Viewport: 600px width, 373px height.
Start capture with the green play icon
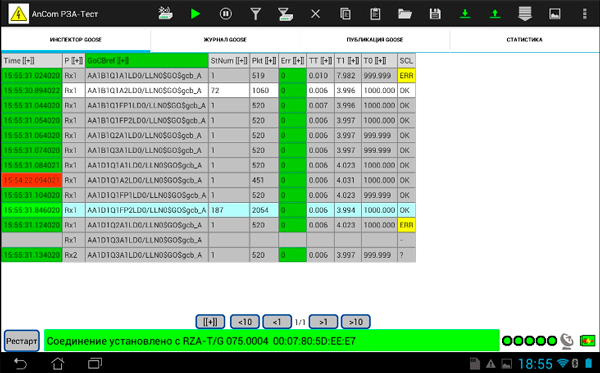(195, 14)
